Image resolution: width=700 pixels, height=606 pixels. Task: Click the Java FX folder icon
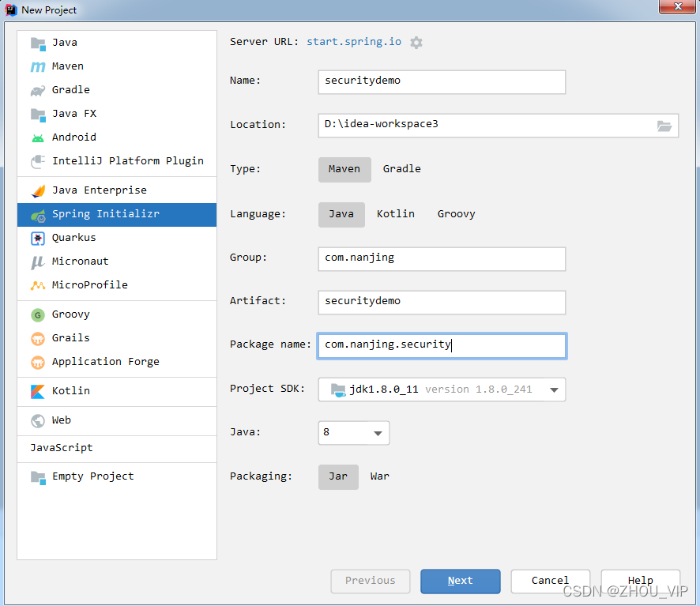coord(38,115)
